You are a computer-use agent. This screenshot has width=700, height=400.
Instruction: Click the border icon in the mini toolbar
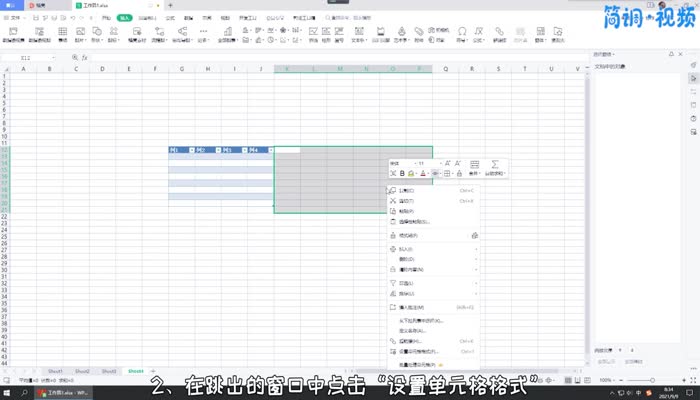point(447,174)
